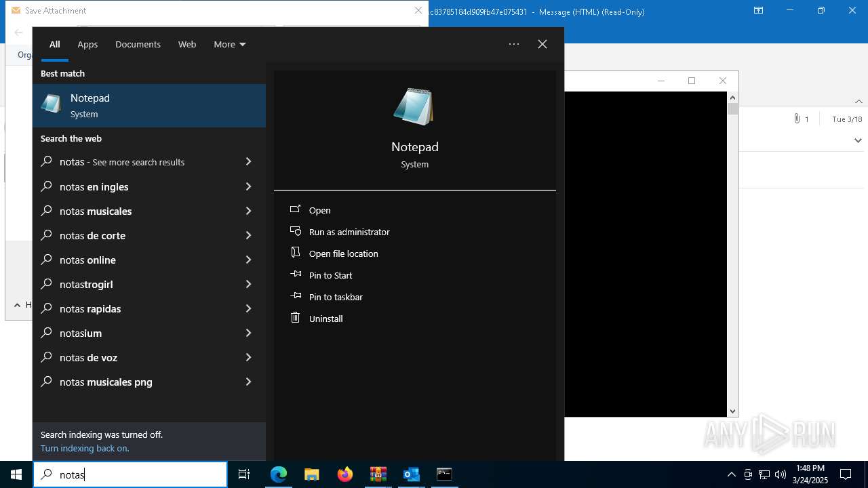Click 'Open' to launch Notepad
The image size is (868, 488).
(320, 210)
